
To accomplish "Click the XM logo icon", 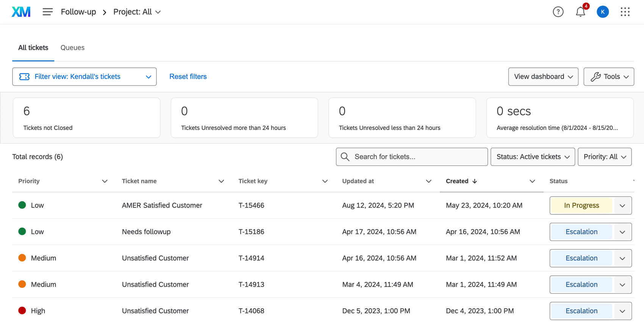I will (x=21, y=12).
